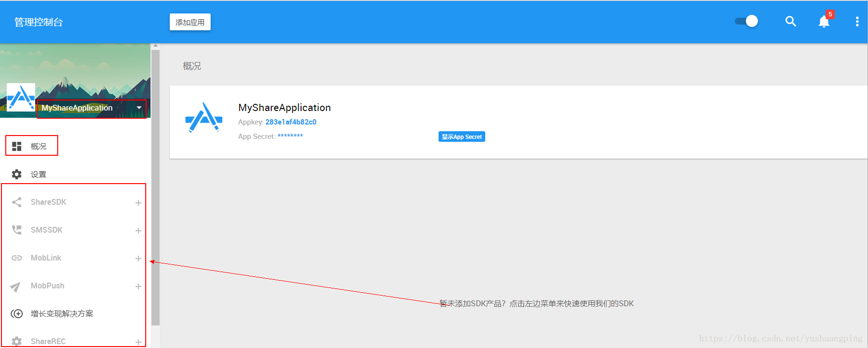The image size is (868, 348).
Task: Expand ShareSDK with its plus button
Action: [x=138, y=203]
